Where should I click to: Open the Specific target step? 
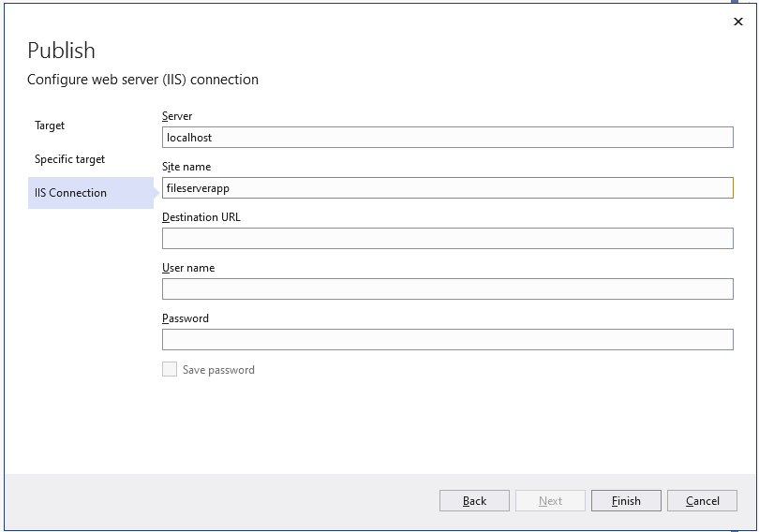[69, 159]
